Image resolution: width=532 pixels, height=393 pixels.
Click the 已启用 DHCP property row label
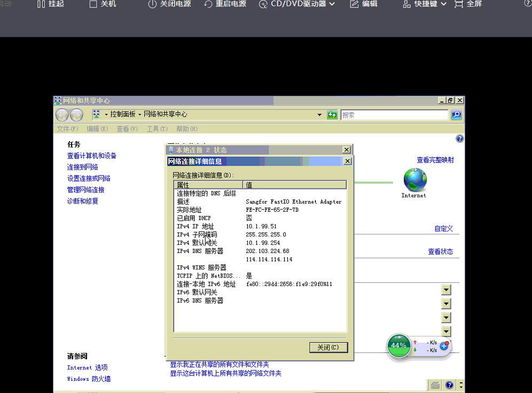click(194, 218)
